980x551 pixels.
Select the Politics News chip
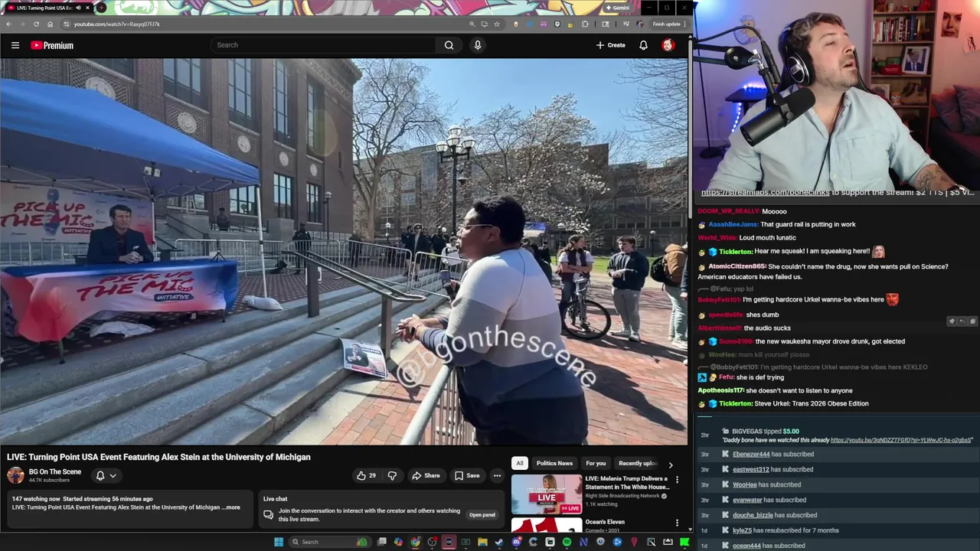point(554,463)
